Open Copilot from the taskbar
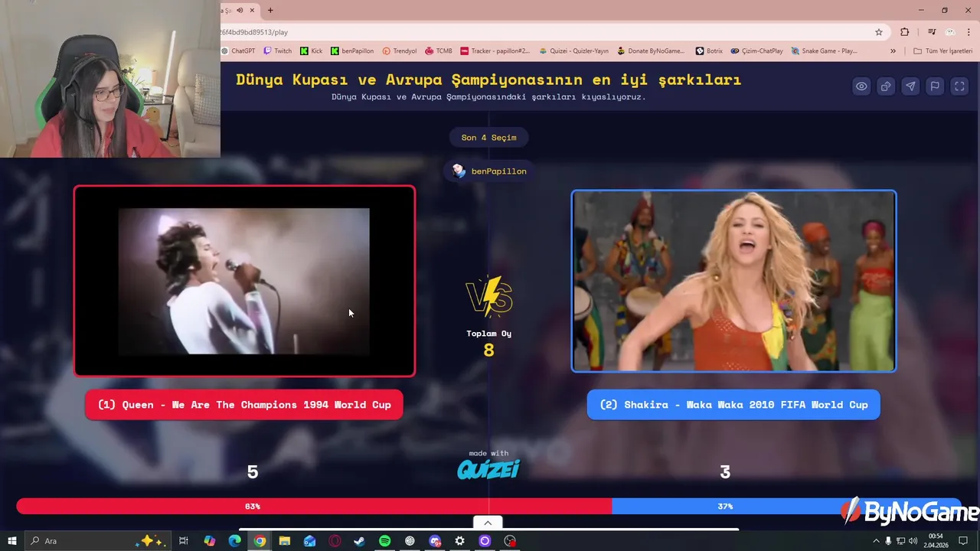Viewport: 980px width, 551px height. click(210, 541)
